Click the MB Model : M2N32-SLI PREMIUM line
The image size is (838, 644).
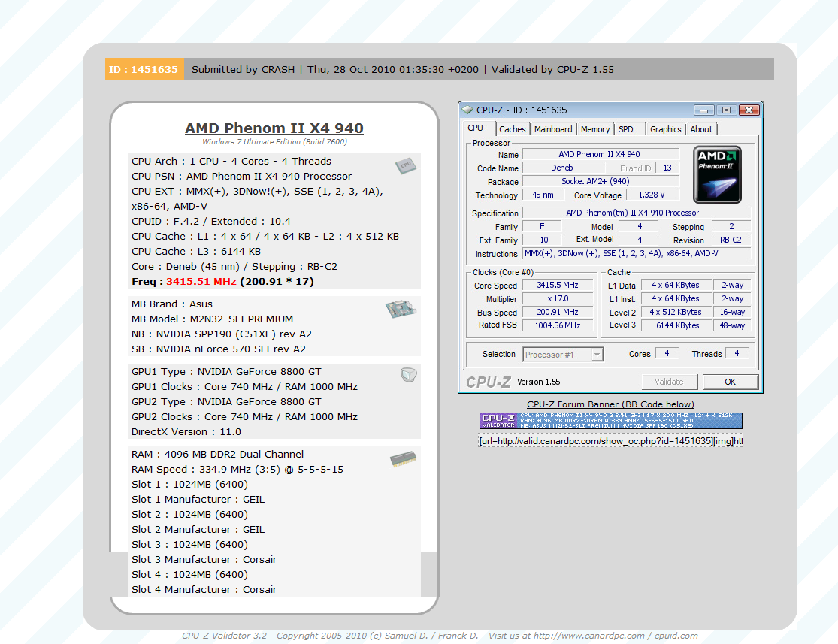pos(212,319)
